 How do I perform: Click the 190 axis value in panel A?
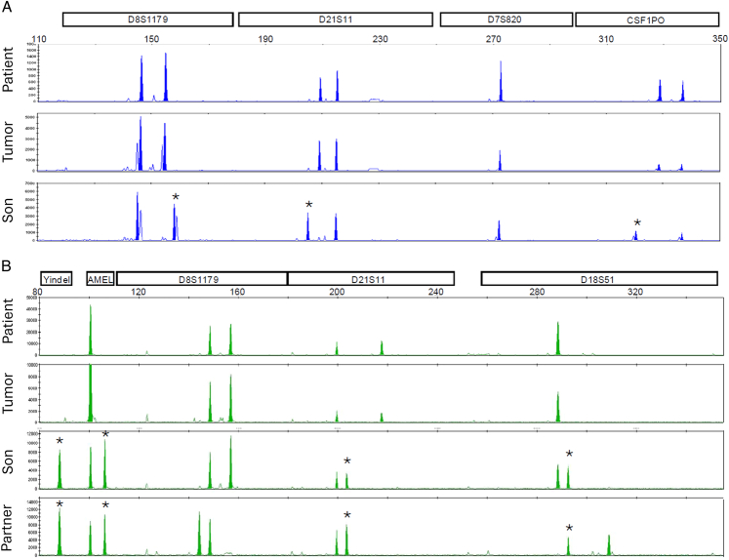[265, 39]
